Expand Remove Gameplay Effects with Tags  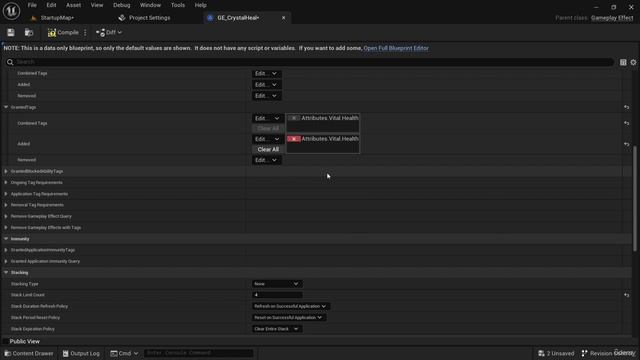pyautogui.click(x=6, y=227)
